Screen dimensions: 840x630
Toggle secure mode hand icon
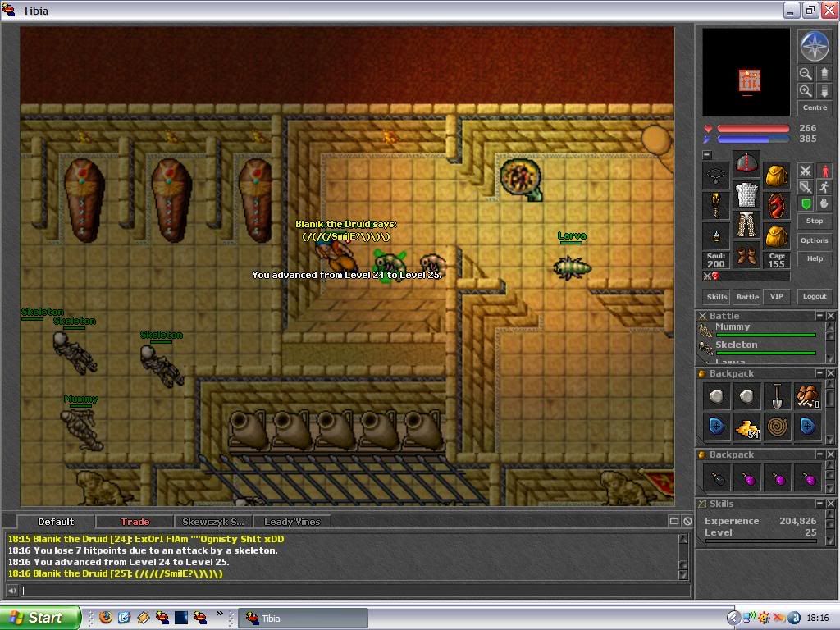[824, 203]
